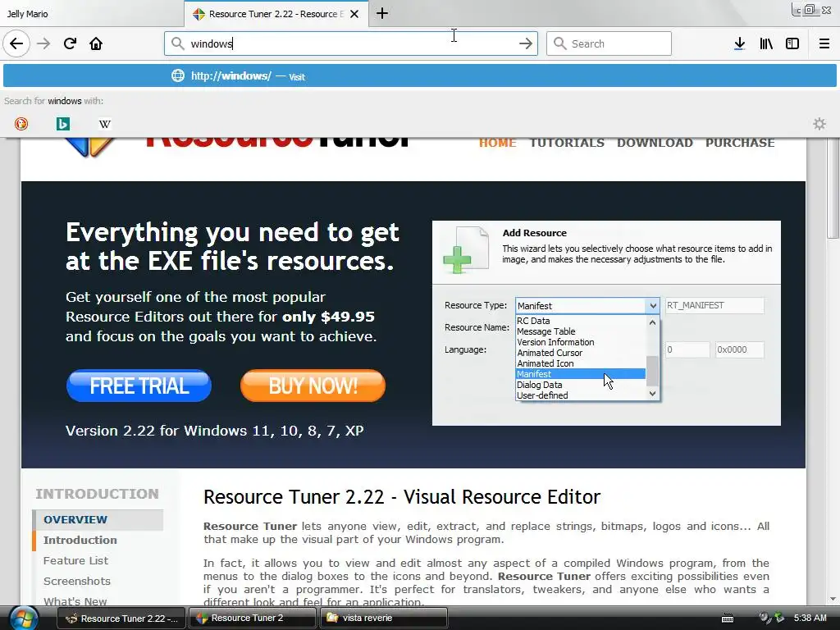Click the RT_MANIFEST text field
This screenshot has width=840, height=630.
714,305
